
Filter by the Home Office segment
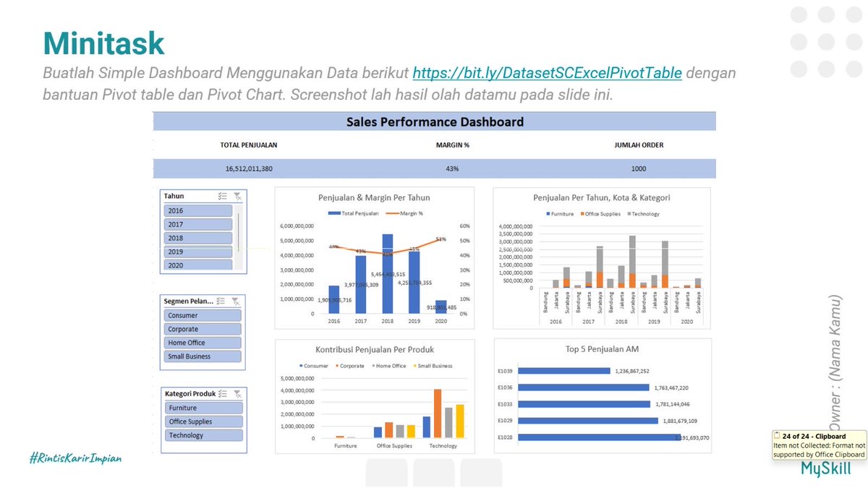[203, 343]
